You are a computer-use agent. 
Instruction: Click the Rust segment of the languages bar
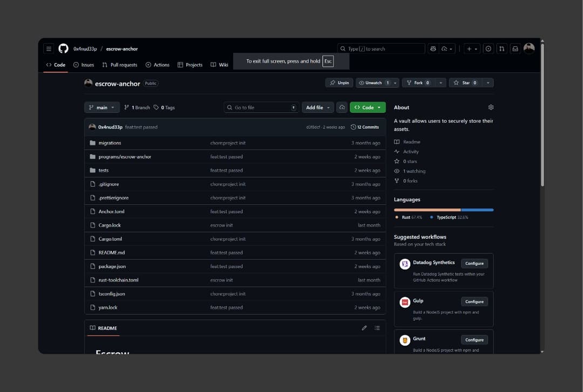[x=427, y=210]
